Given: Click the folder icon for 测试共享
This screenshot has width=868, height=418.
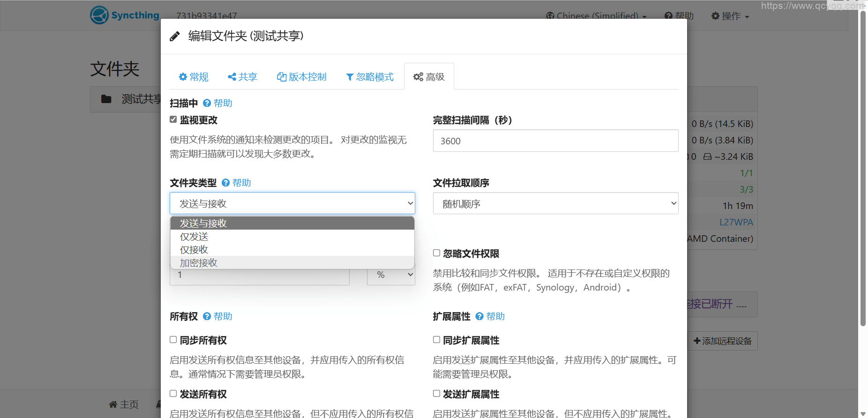Looking at the screenshot, I should pyautogui.click(x=106, y=99).
